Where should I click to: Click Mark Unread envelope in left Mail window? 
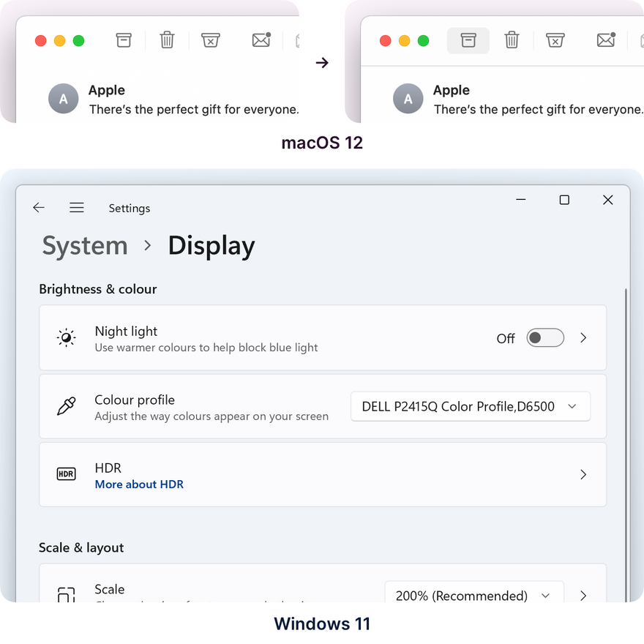[x=261, y=40]
